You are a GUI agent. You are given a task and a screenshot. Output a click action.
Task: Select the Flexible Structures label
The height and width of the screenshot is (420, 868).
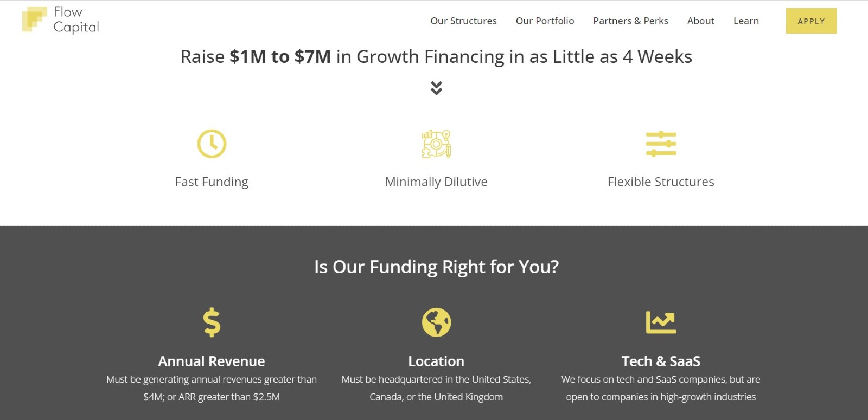click(661, 182)
